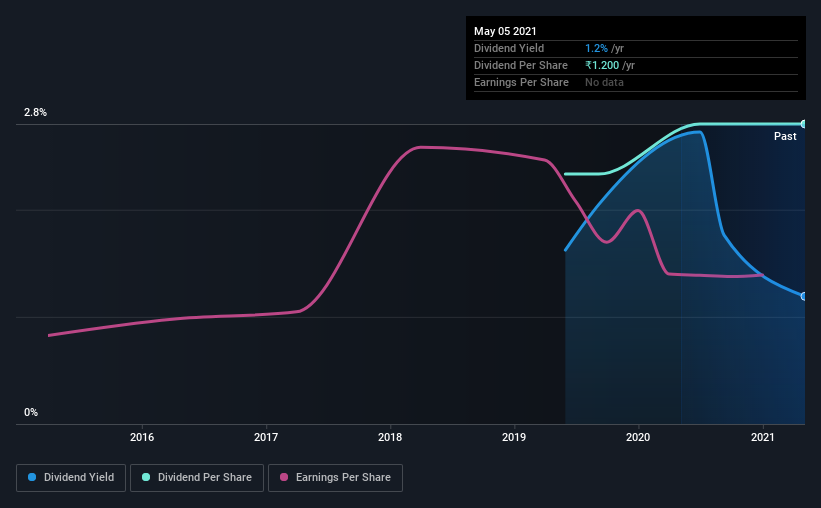Click the 0% y-axis label
Screen dimensions: 821x508
coord(31,412)
